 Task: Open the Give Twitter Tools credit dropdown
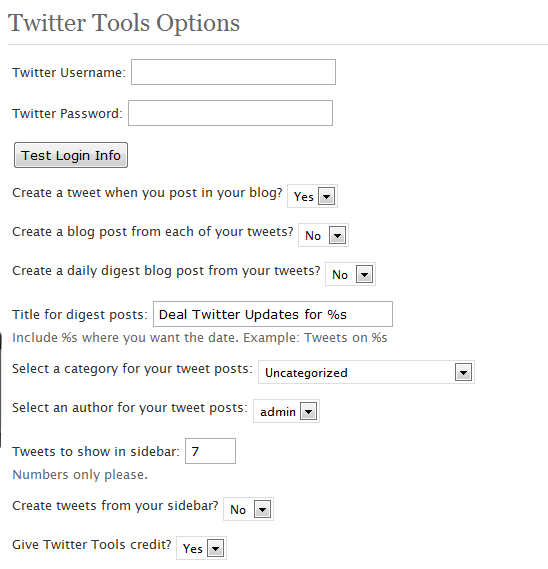click(x=201, y=548)
